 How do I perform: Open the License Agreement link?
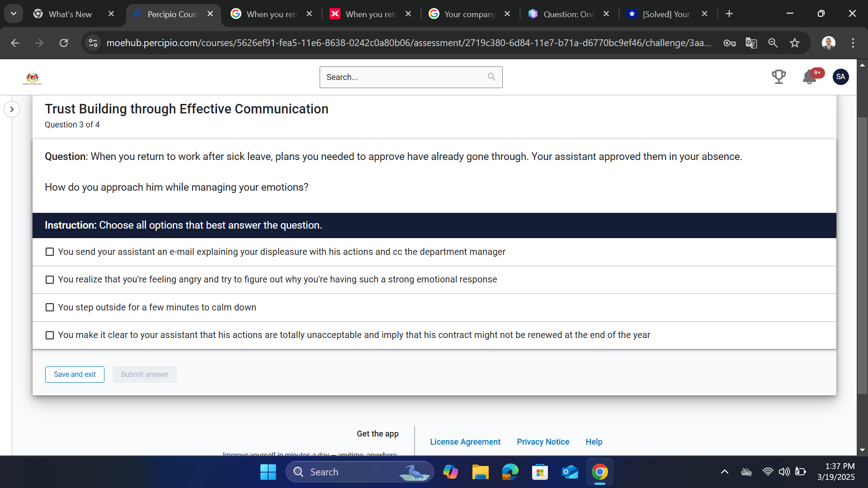[465, 442]
